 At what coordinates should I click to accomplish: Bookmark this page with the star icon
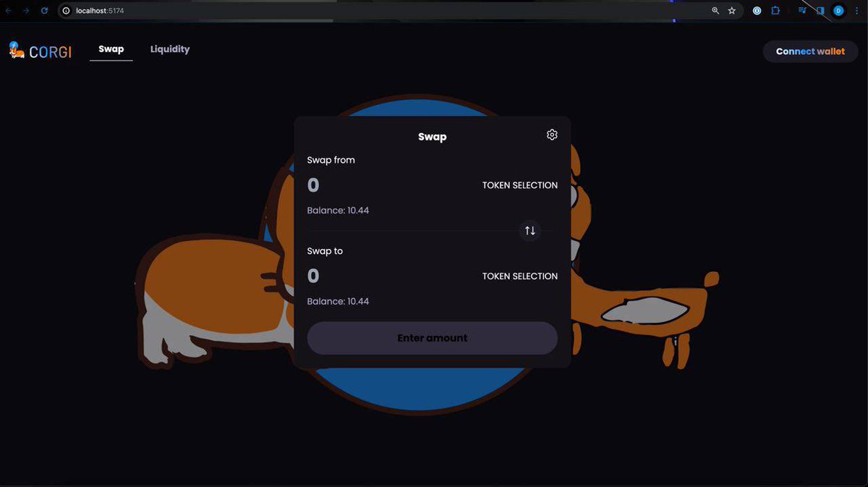point(731,10)
